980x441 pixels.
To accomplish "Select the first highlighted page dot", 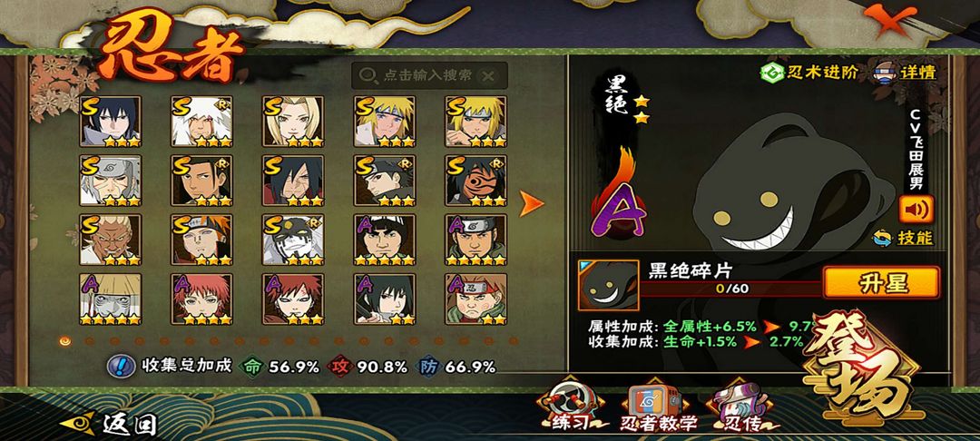I will (x=64, y=341).
